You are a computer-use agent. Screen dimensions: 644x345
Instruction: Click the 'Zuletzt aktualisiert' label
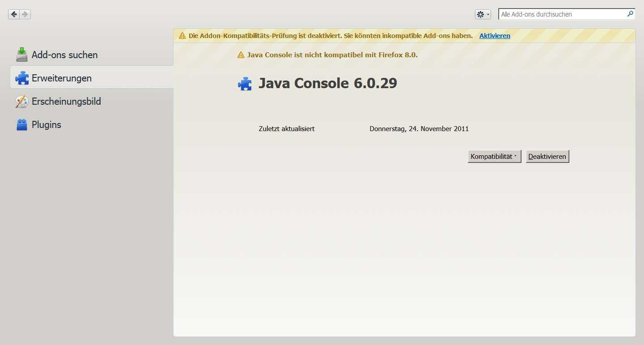tap(287, 129)
